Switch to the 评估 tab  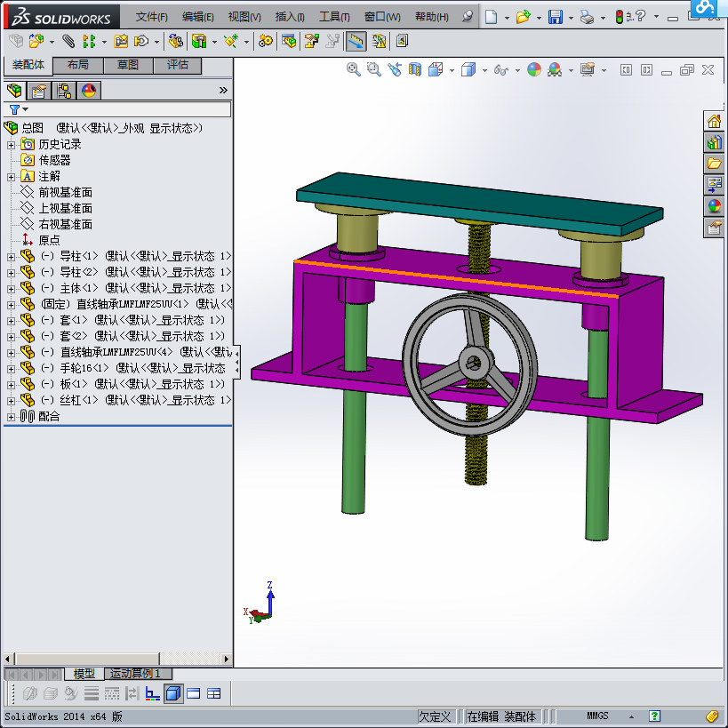point(178,65)
